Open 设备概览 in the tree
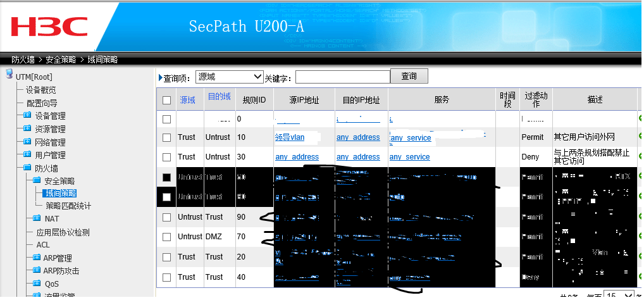Image resolution: width=644 pixels, height=300 pixels. pyautogui.click(x=41, y=90)
